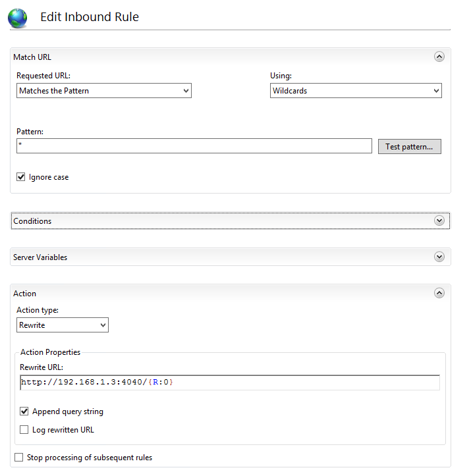Click the Action Properties group label
The height and width of the screenshot is (476, 471).
tap(51, 352)
